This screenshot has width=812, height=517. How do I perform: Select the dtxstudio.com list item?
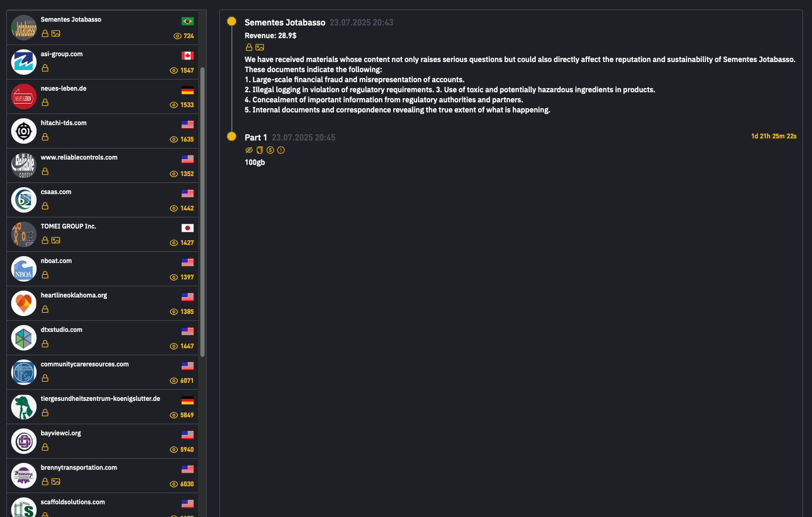click(x=103, y=338)
